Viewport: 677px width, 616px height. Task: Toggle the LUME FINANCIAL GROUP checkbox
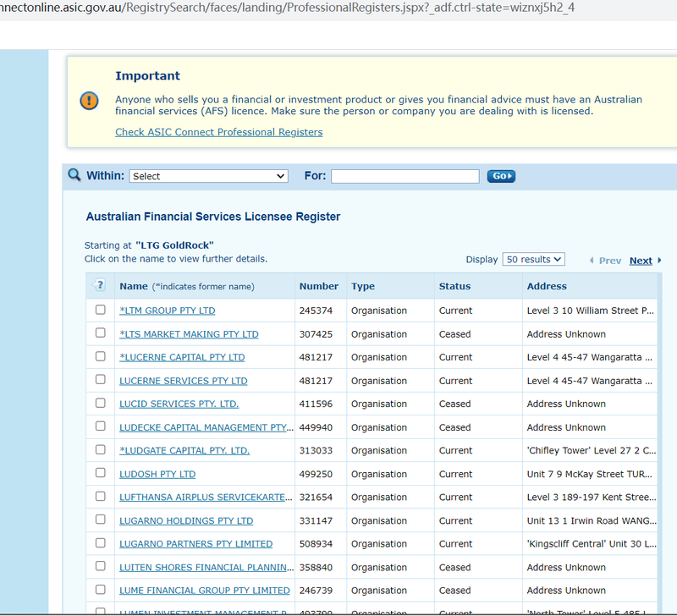[101, 590]
